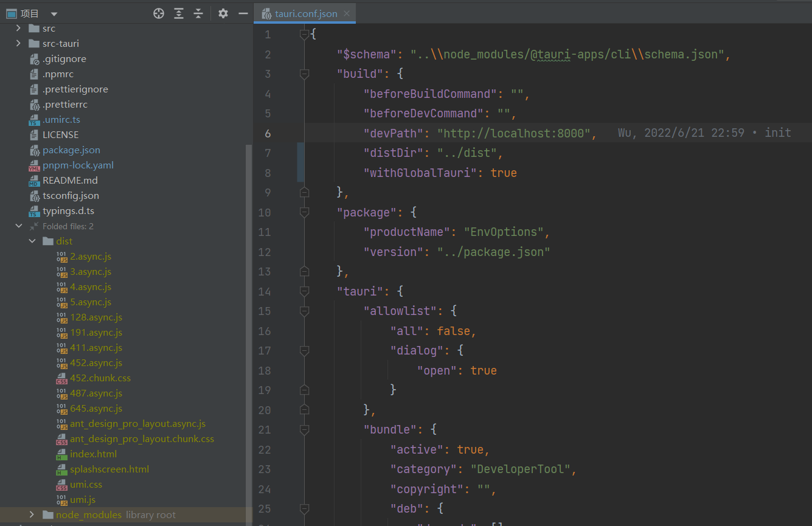Fold the build section using gutter arrow

304,74
